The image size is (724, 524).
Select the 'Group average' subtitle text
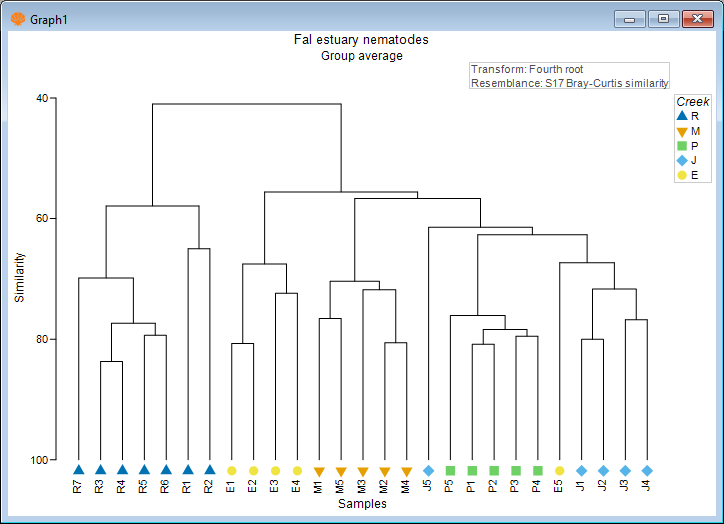(361, 56)
